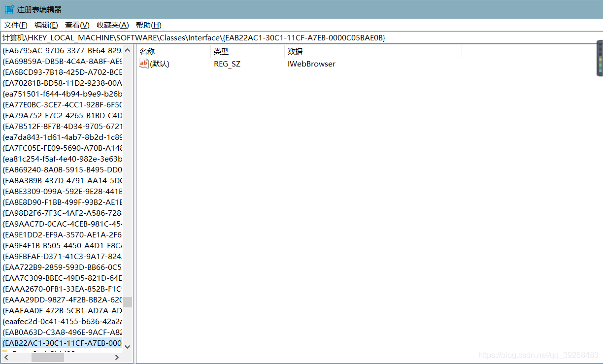
Task: Select key {EA6BCD93-7B18-425D-A702-BCE
Action: pos(62,72)
